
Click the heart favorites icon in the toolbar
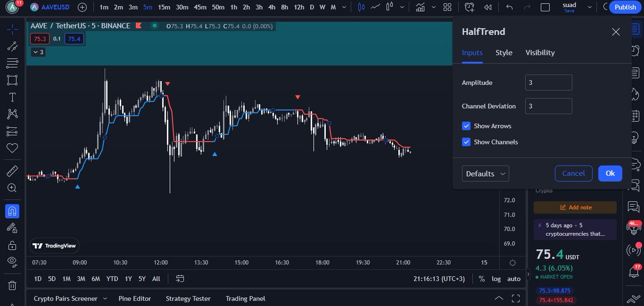(12, 148)
